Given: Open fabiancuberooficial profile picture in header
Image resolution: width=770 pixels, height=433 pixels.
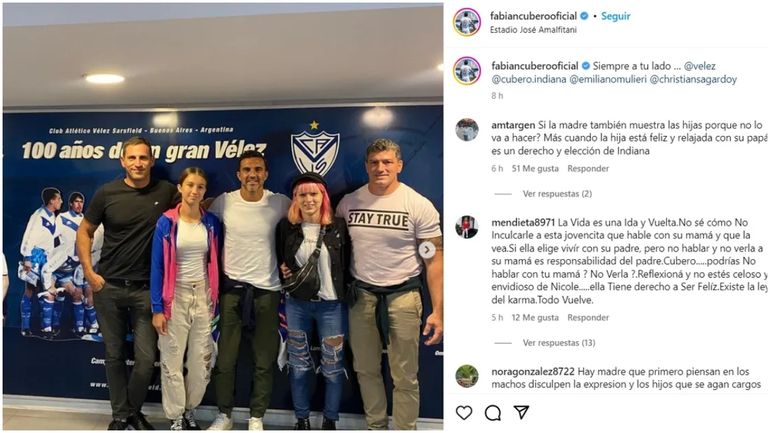Looking at the screenshot, I should click(x=467, y=22).
